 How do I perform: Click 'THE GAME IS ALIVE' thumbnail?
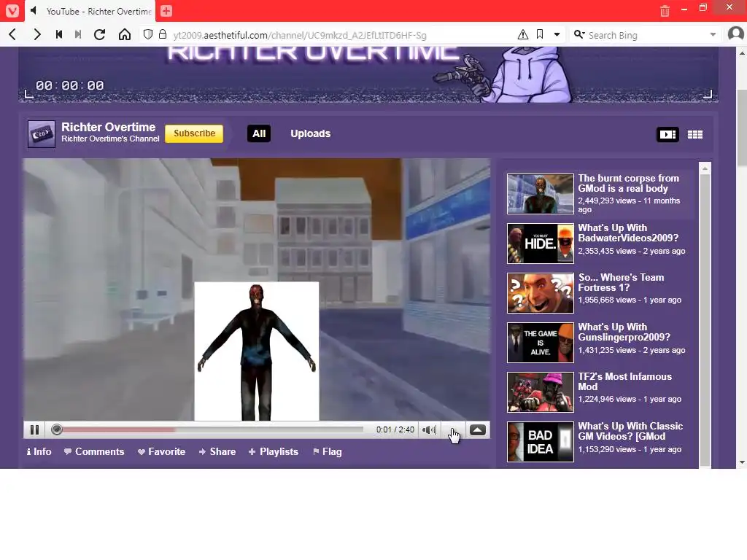pos(541,343)
